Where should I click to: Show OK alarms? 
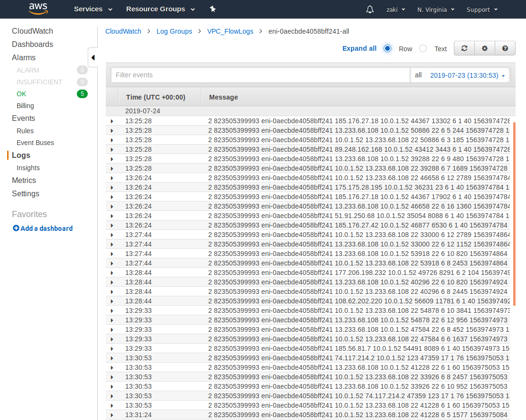21,94
